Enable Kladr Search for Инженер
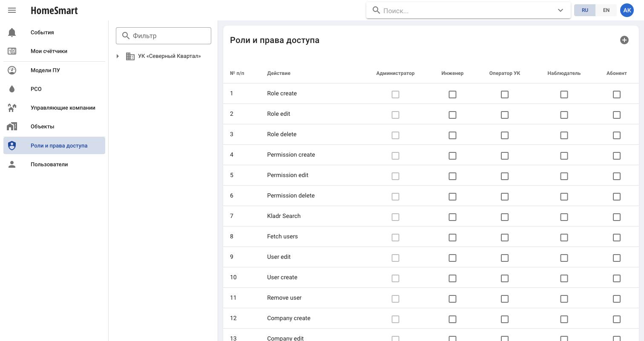This screenshot has width=644, height=341. tap(452, 217)
